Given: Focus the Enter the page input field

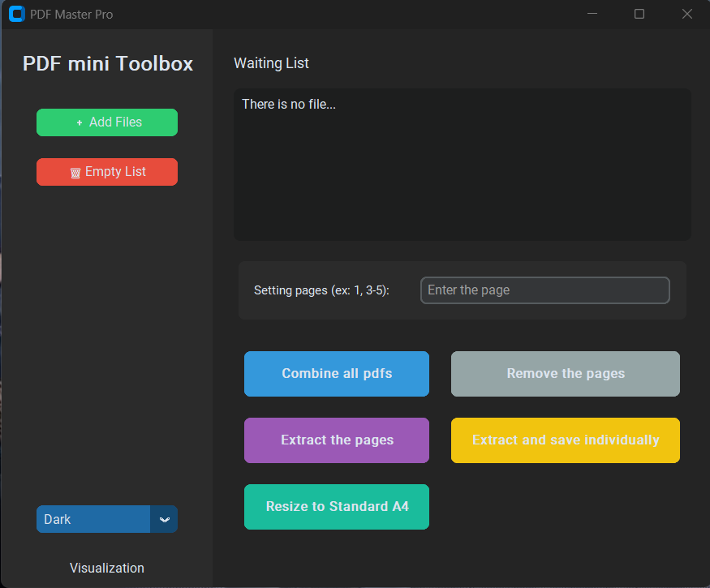Looking at the screenshot, I should click(544, 290).
